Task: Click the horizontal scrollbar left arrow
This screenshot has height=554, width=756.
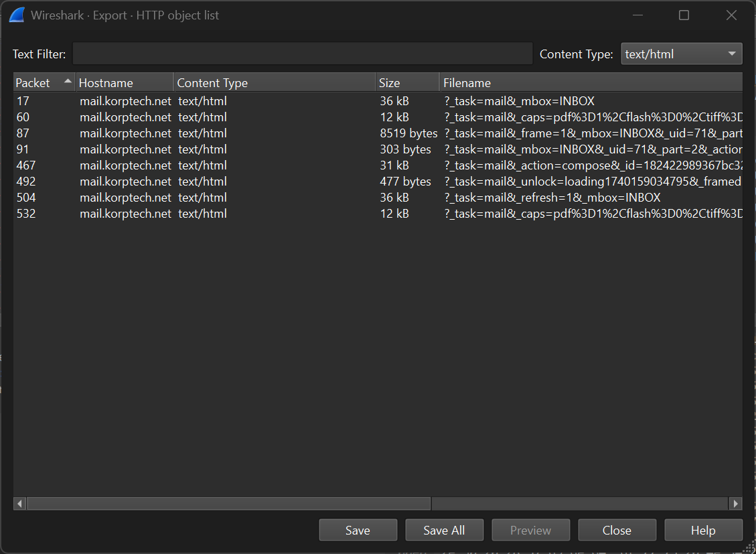Action: pos(19,503)
